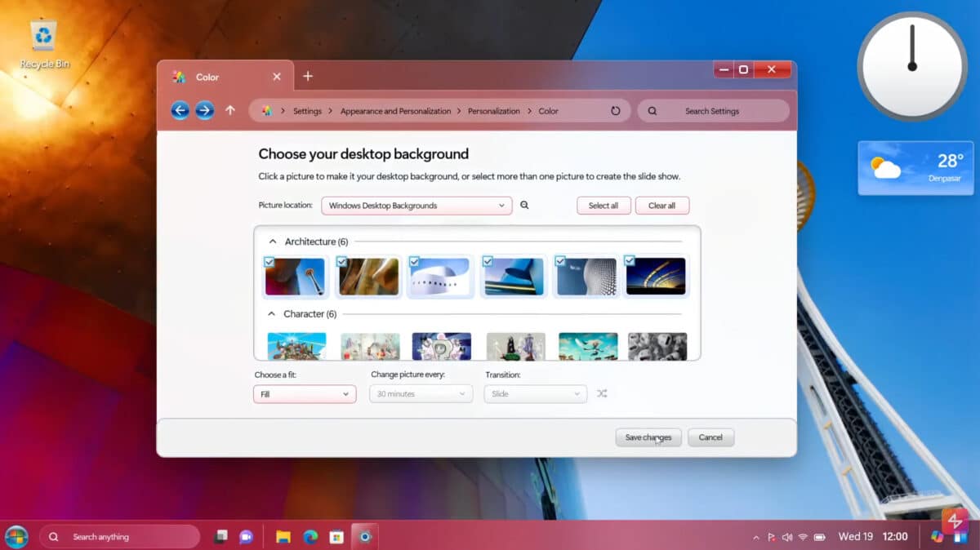Viewport: 980px width, 550px height.
Task: Click the refresh icon in the address bar
Action: [x=616, y=110]
